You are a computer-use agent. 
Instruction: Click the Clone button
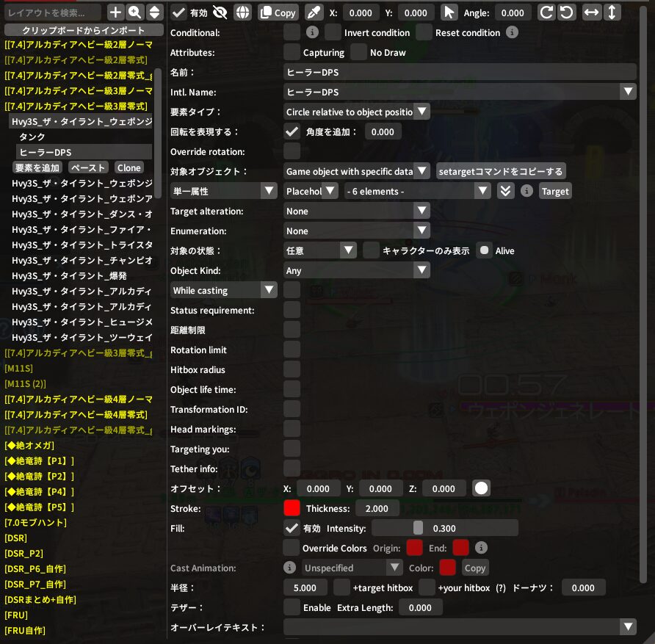(x=129, y=167)
